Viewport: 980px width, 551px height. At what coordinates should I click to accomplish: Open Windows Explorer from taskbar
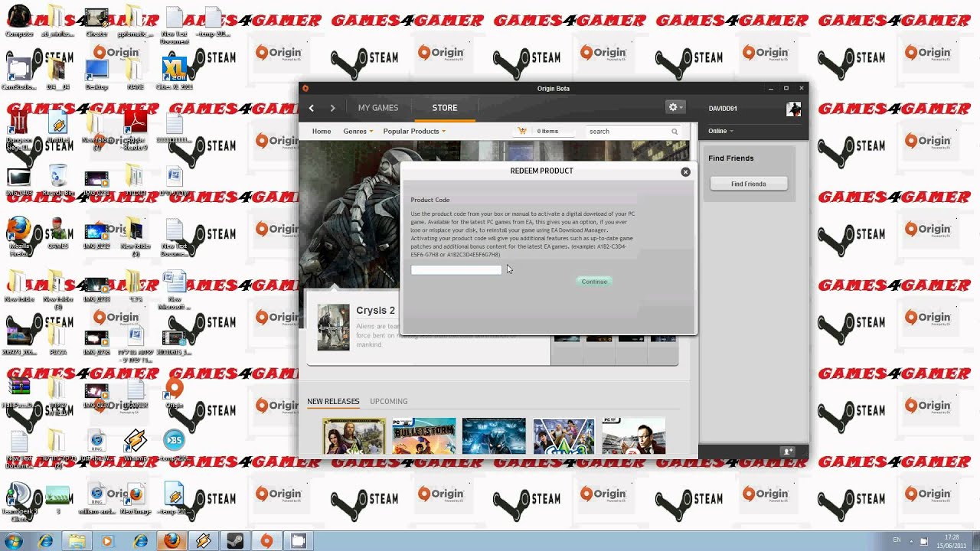click(x=77, y=541)
